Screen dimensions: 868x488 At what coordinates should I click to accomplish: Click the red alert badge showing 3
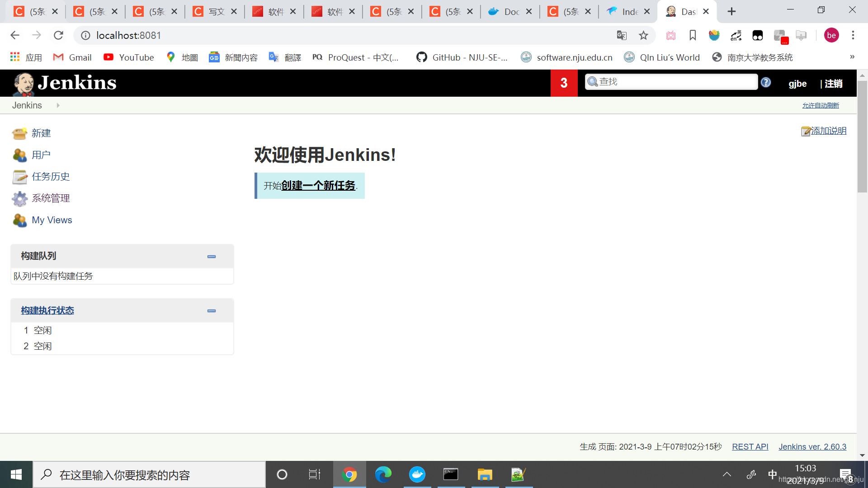pyautogui.click(x=563, y=83)
